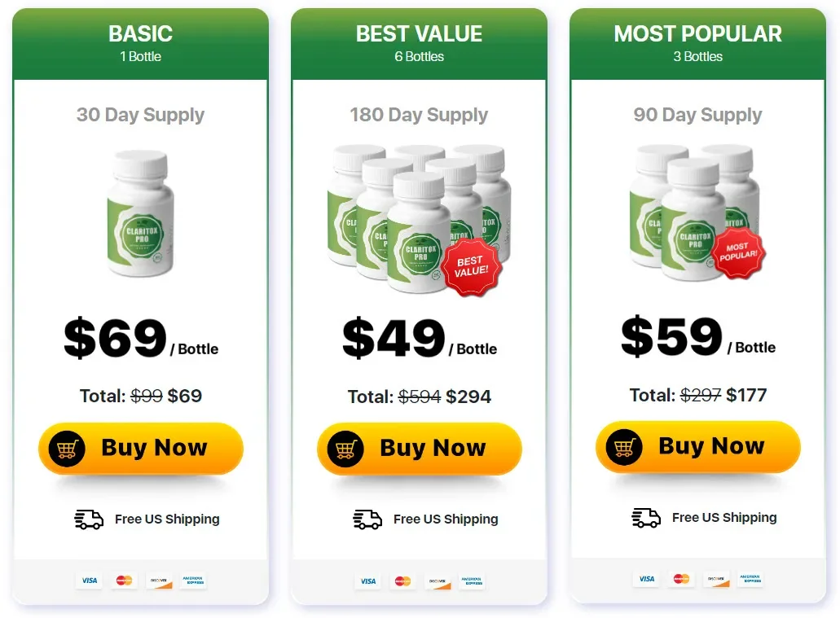Viewport: 840px width, 618px height.
Task: Select the Mastercard icon in BEST VALUE column
Action: tap(402, 582)
